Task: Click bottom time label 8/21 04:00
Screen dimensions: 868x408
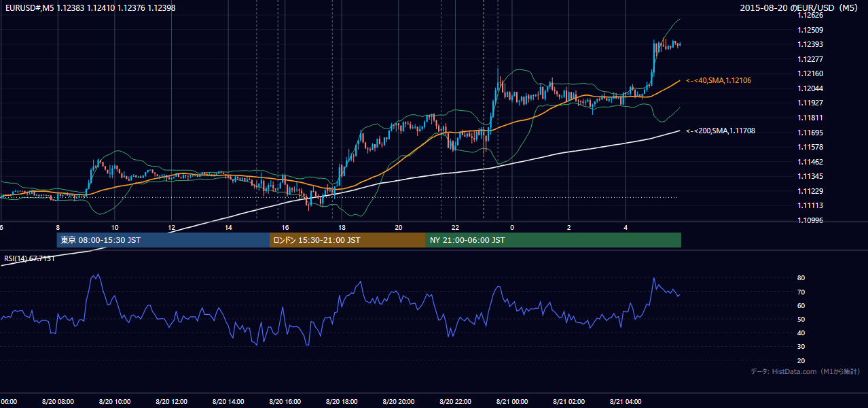Action: pyautogui.click(x=625, y=402)
